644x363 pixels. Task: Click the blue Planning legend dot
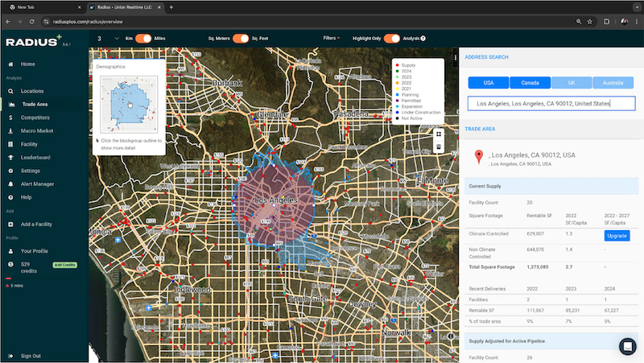click(397, 95)
